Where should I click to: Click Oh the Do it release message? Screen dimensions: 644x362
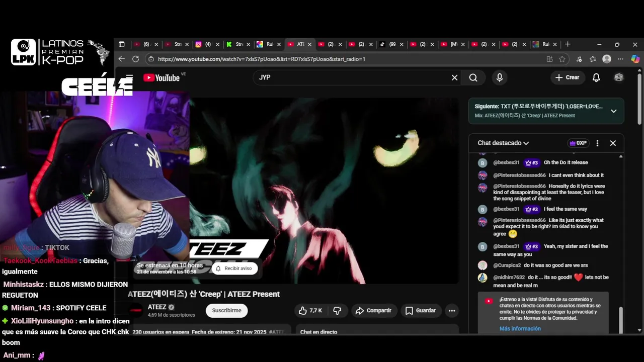coord(566,163)
